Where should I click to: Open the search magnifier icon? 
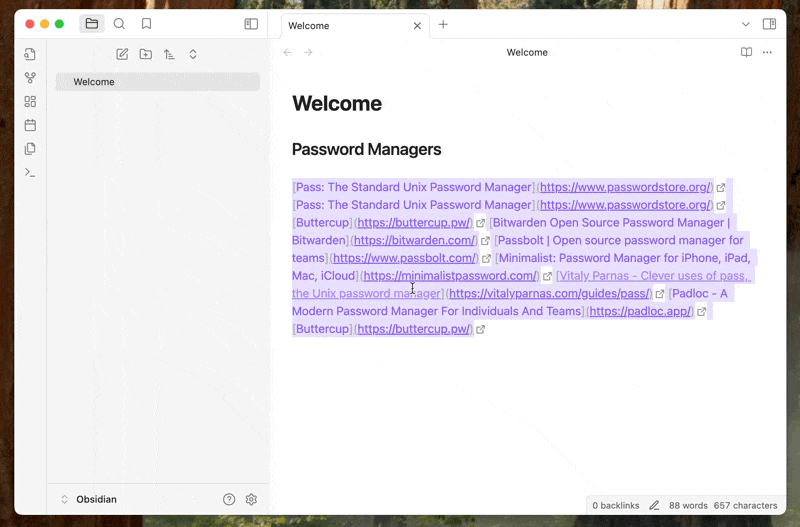click(x=119, y=24)
